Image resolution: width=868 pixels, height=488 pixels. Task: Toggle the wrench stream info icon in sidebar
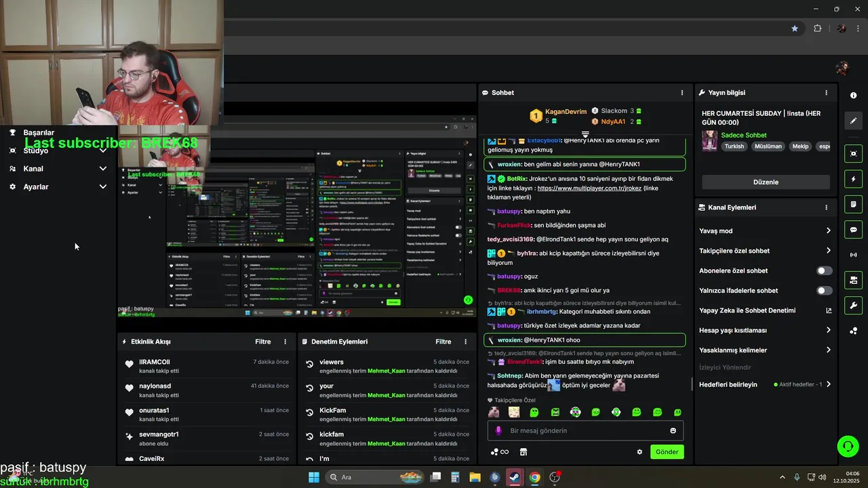(x=853, y=305)
